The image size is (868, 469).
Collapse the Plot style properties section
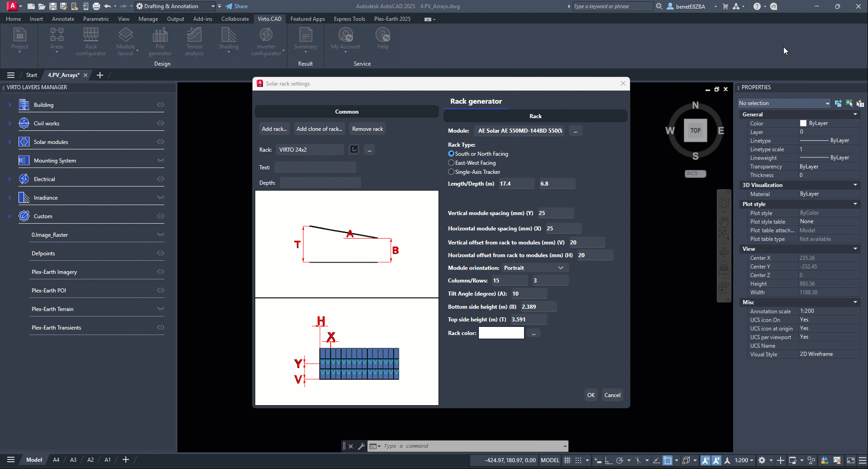tap(855, 204)
